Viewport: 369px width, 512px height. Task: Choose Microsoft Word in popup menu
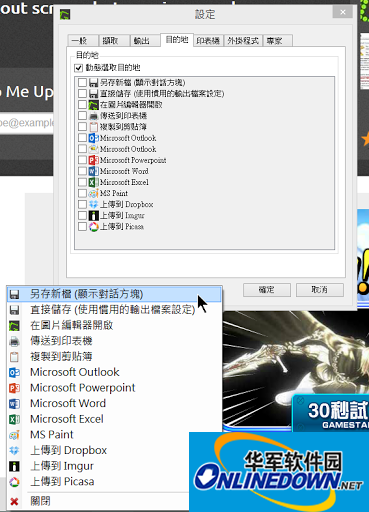[114, 404]
